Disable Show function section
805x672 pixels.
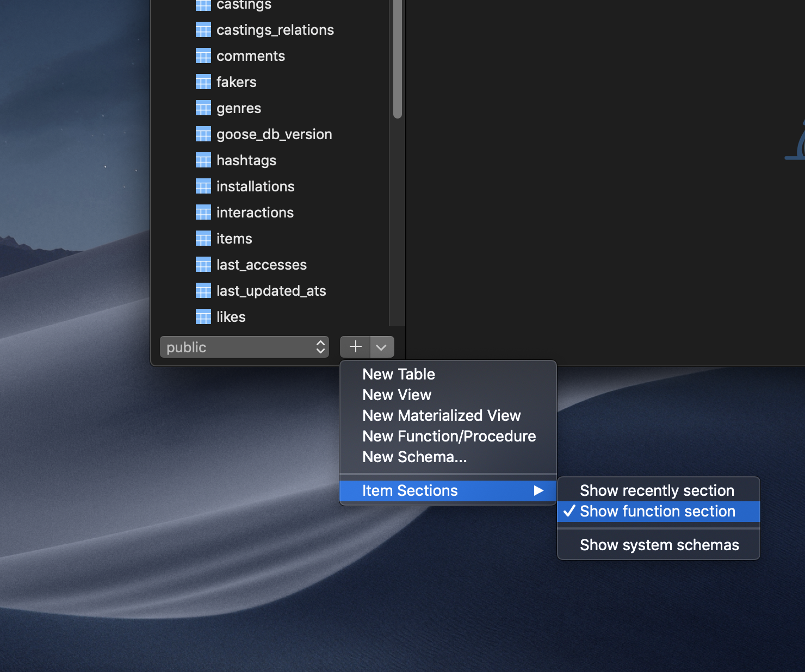(658, 511)
